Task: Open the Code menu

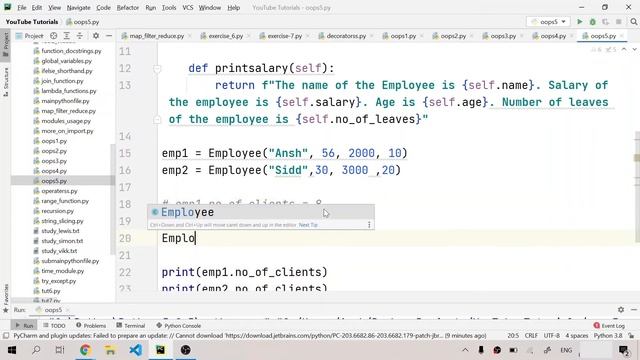Action: click(103, 8)
